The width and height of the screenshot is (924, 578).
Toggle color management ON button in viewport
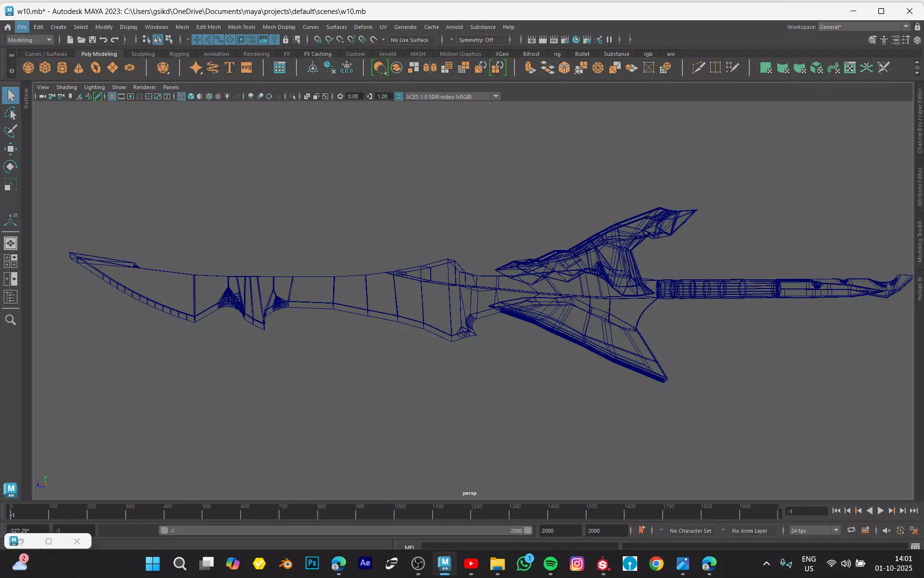tap(399, 96)
